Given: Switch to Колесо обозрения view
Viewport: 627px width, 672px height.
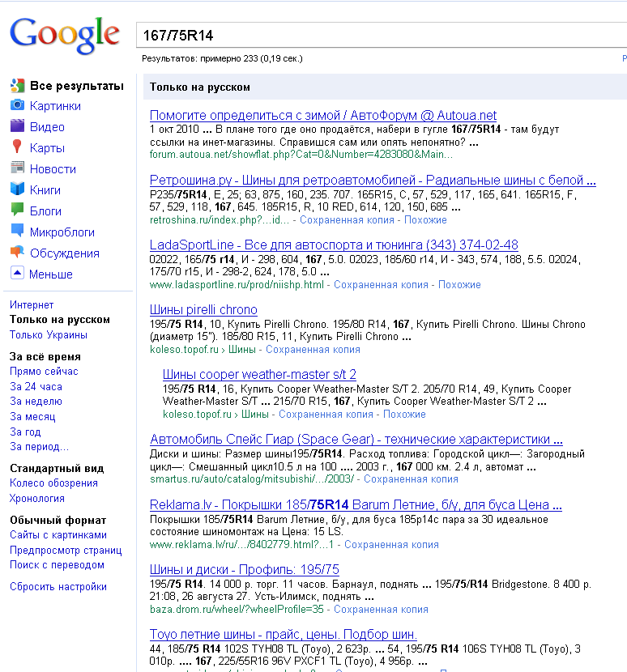Looking at the screenshot, I should (53, 483).
